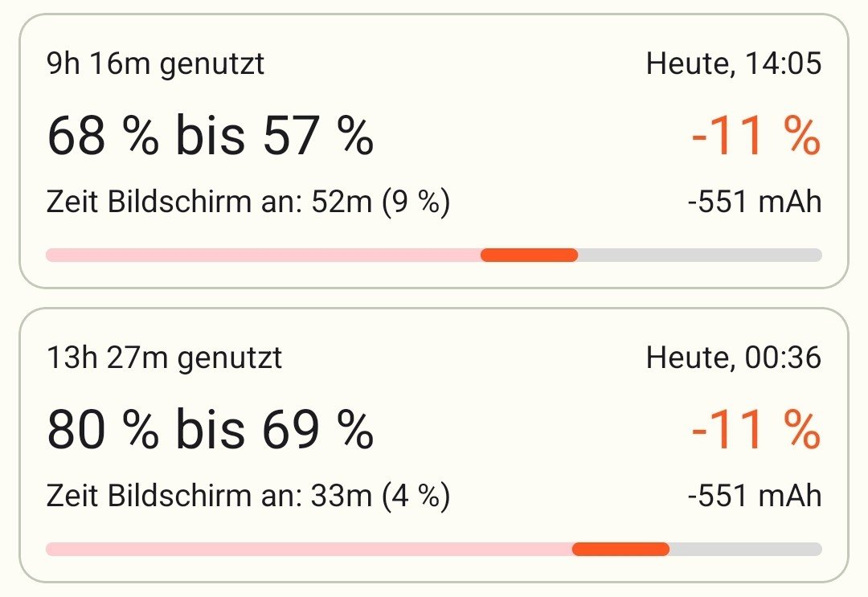Image resolution: width=868 pixels, height=597 pixels.
Task: Select the "Heute, 00:36" timestamp
Action: [x=733, y=358]
